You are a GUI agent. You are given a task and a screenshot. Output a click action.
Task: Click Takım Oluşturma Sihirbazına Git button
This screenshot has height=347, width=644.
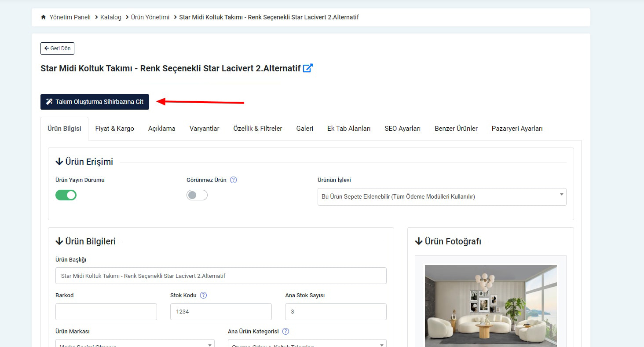95,102
